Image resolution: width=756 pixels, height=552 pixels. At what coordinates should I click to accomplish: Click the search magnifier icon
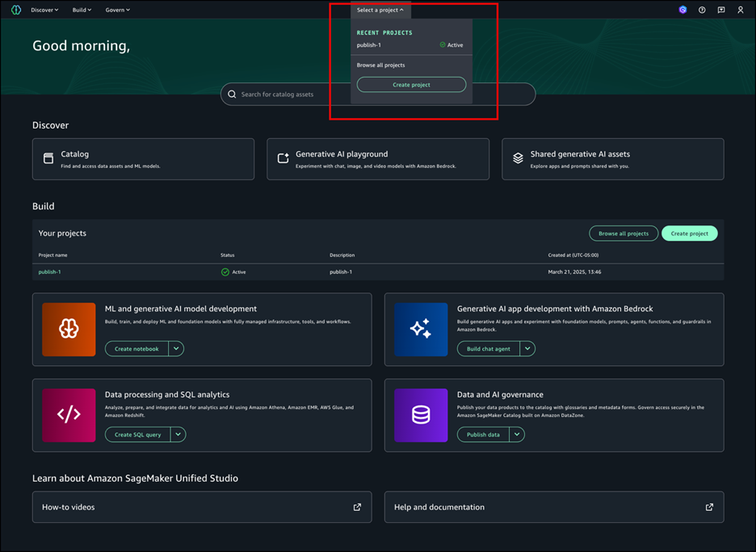[x=232, y=94]
